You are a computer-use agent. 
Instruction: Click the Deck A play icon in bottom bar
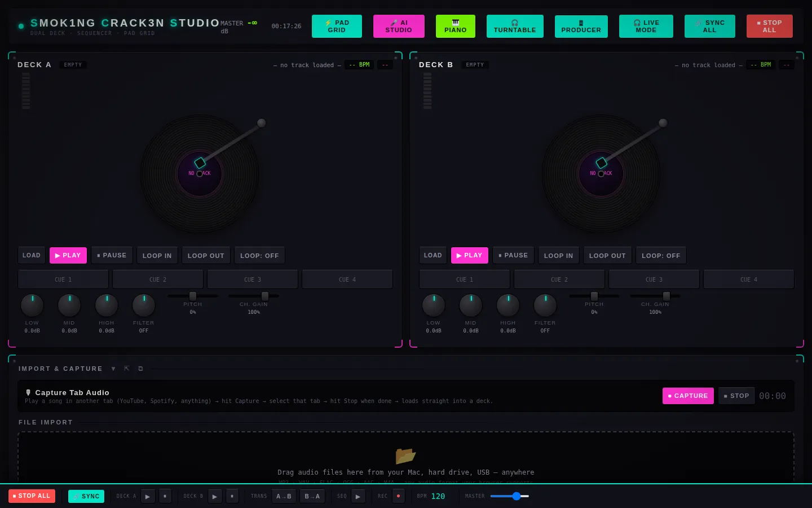[x=148, y=496]
